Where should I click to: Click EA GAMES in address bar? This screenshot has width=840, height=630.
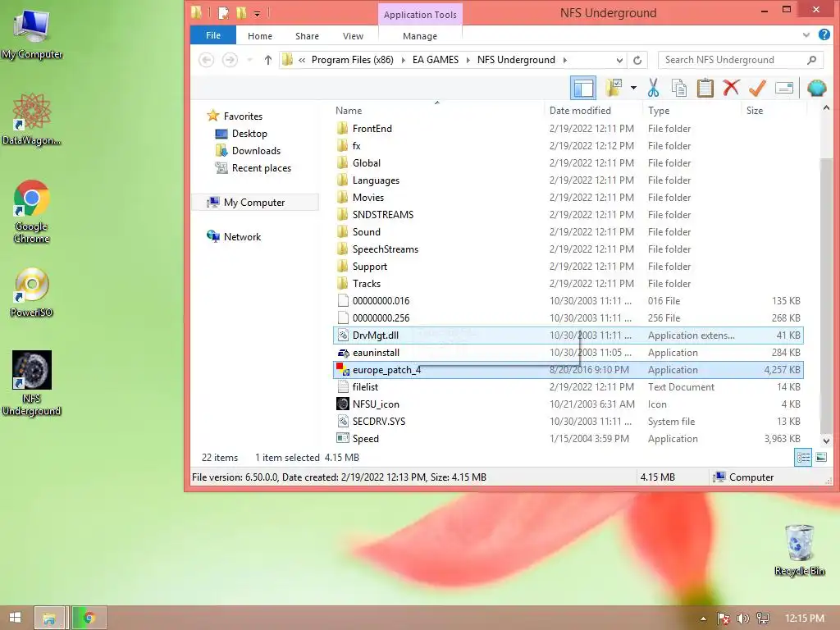click(436, 60)
